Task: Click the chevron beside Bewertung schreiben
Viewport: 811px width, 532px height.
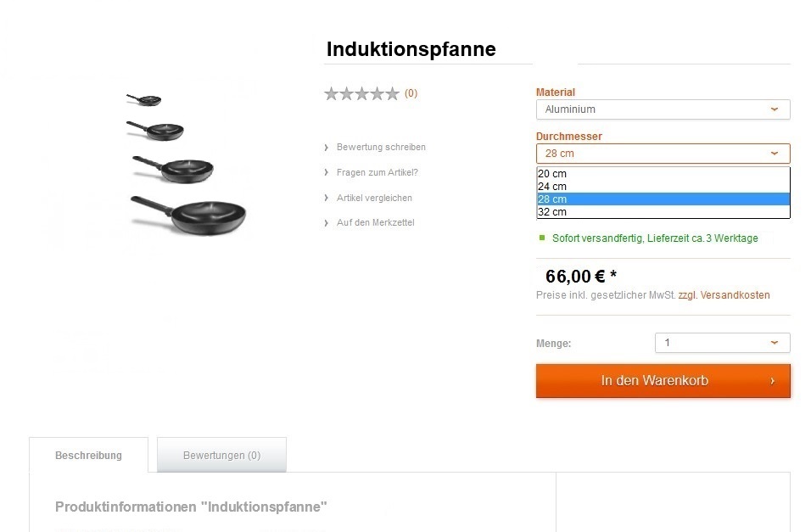Action: tap(326, 148)
